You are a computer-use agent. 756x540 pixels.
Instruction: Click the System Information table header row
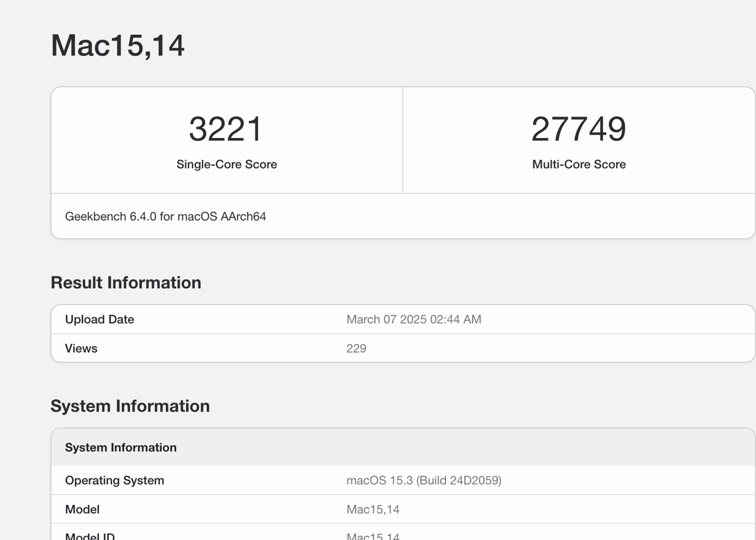(403, 447)
